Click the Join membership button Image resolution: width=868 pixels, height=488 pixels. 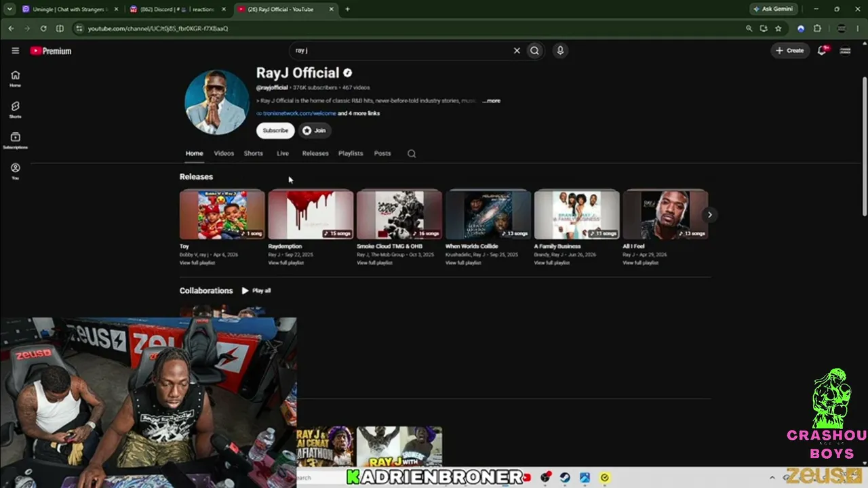pyautogui.click(x=314, y=131)
